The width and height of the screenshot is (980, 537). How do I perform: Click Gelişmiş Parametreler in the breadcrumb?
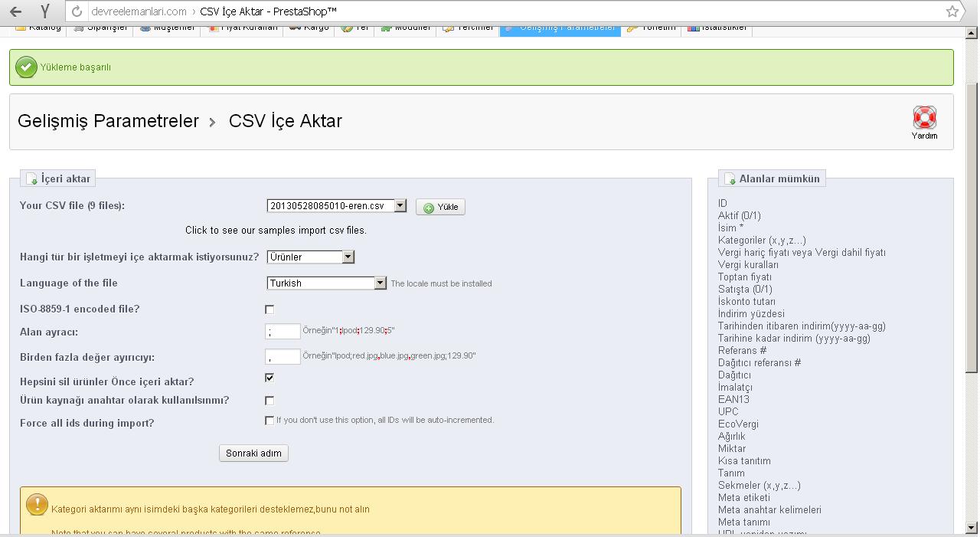(108, 121)
